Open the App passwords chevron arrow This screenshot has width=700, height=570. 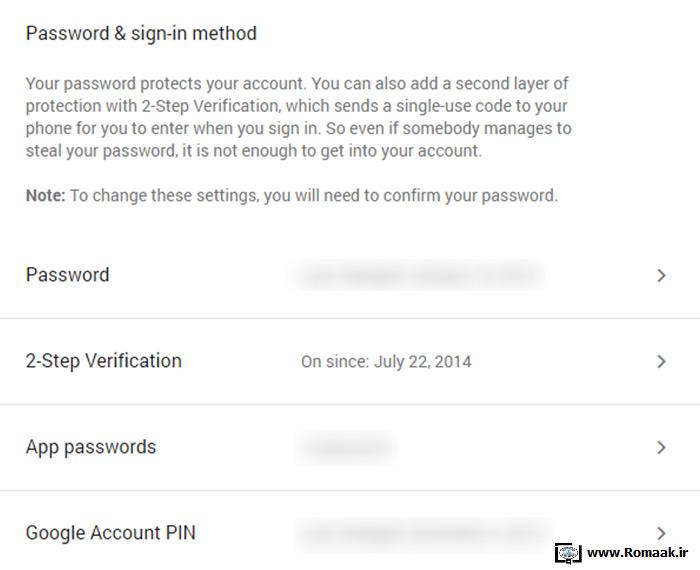tap(661, 447)
